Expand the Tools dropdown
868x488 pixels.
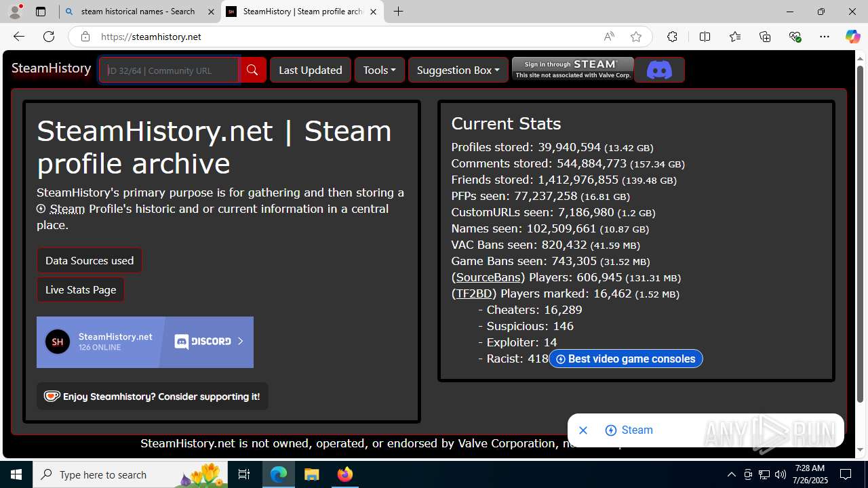tap(380, 70)
